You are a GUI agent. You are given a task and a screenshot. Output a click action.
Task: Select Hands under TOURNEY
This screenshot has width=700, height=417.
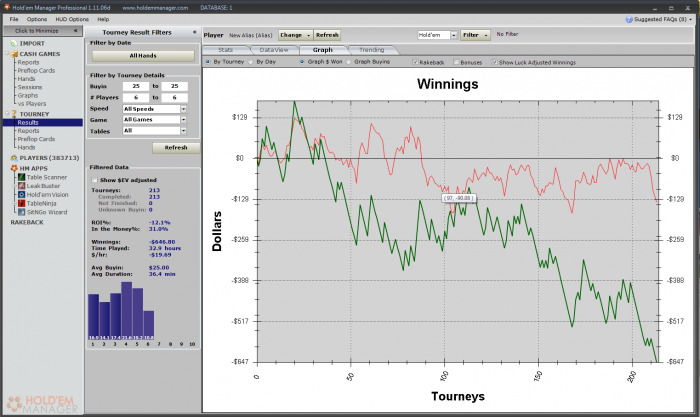point(26,147)
